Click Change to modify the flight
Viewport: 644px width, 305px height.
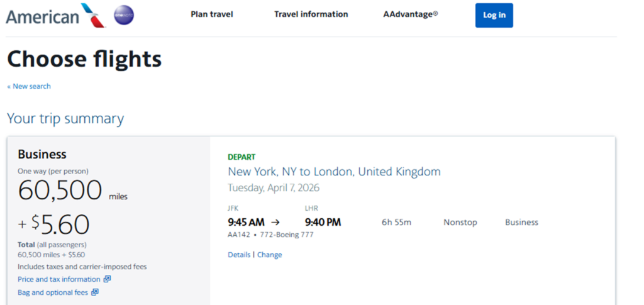click(269, 255)
